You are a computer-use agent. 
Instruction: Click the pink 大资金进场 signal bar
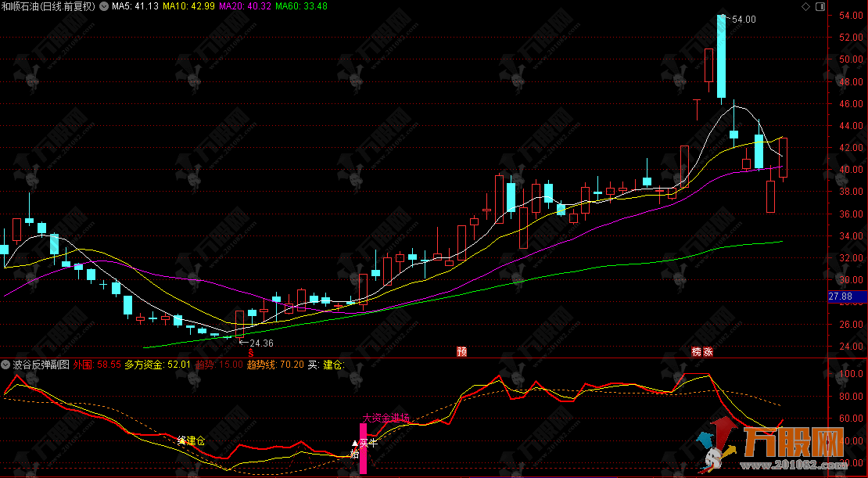click(363, 448)
